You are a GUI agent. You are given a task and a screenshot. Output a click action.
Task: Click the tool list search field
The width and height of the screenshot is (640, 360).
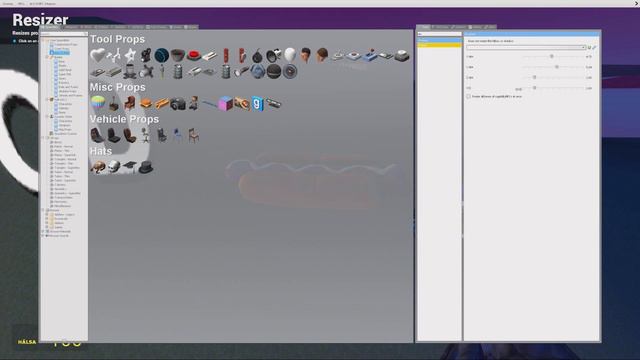439,34
